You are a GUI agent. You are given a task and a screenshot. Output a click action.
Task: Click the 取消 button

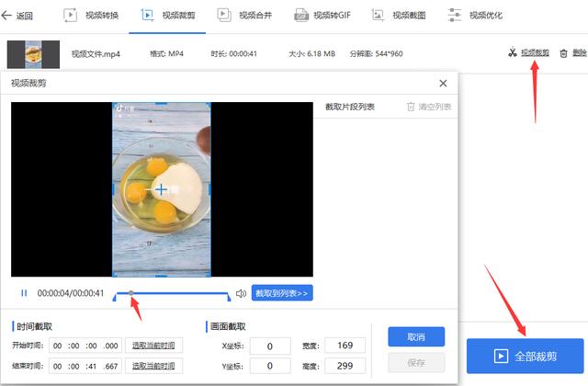pos(416,337)
